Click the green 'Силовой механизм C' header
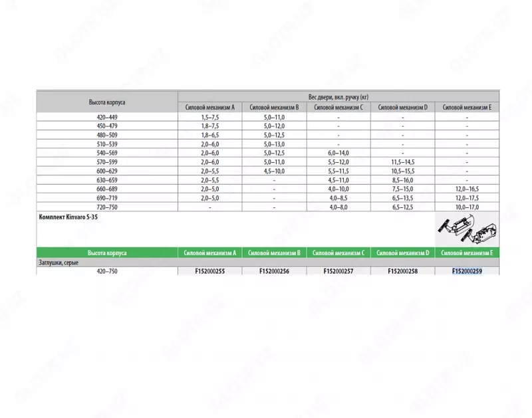This screenshot has width=532, height=418. click(x=338, y=253)
